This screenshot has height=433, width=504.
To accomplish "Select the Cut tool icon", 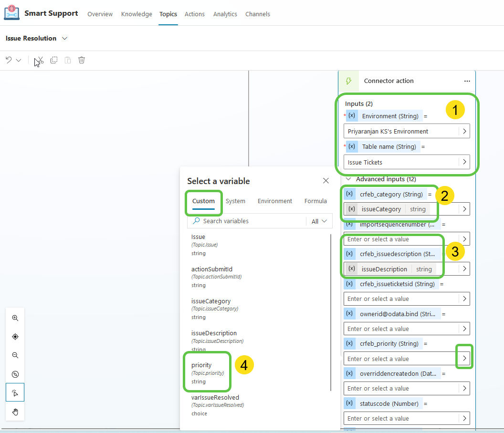I will 40,60.
